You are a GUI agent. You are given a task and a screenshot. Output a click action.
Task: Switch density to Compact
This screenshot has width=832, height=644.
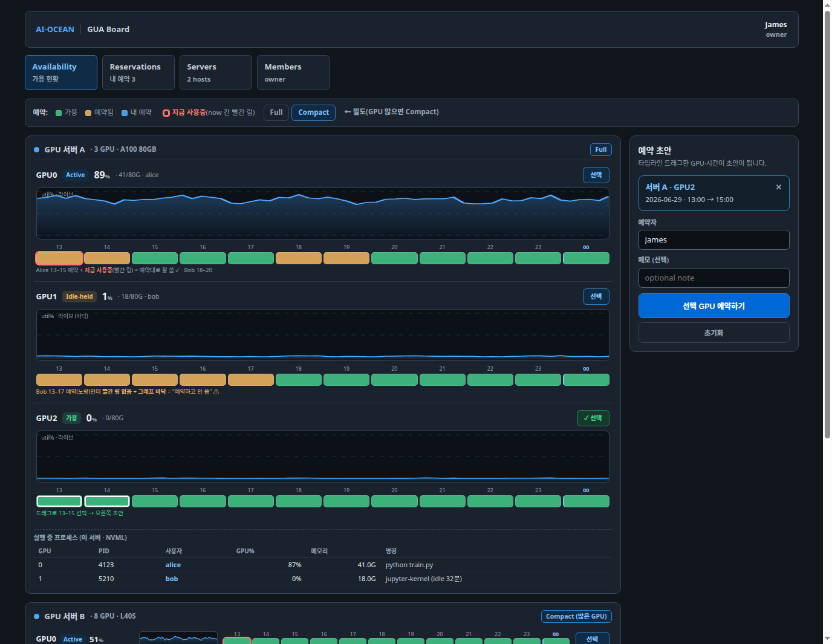313,112
